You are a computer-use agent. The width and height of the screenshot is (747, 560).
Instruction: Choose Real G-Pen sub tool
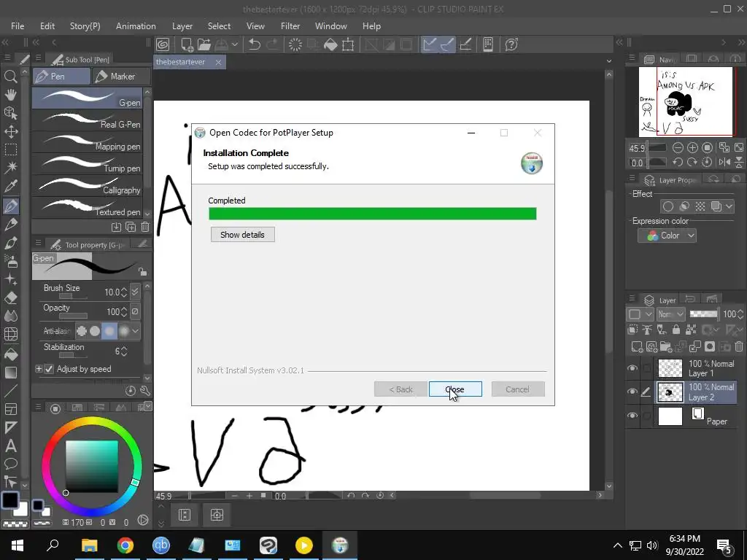pos(88,120)
